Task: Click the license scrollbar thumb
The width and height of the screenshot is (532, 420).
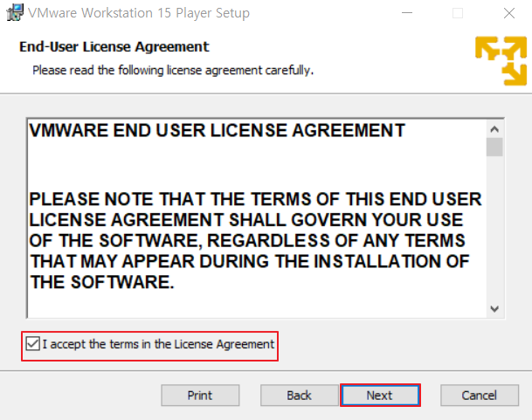Action: click(494, 148)
